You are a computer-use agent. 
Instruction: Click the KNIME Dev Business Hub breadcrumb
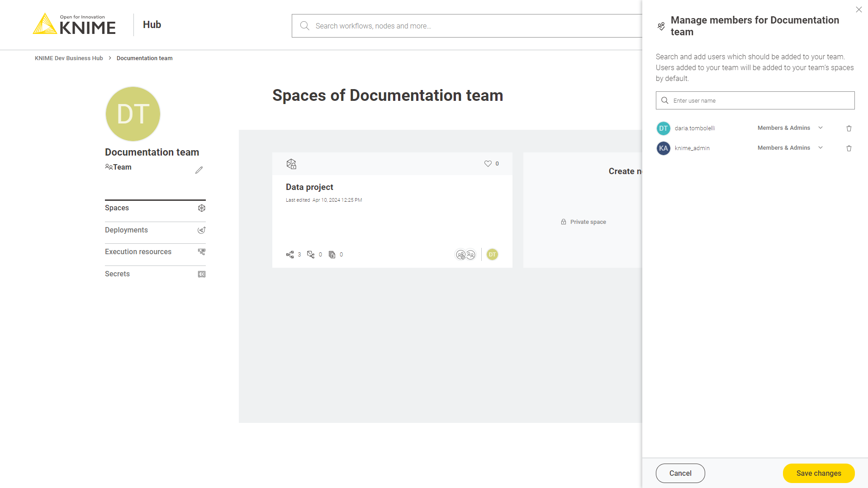coord(69,58)
